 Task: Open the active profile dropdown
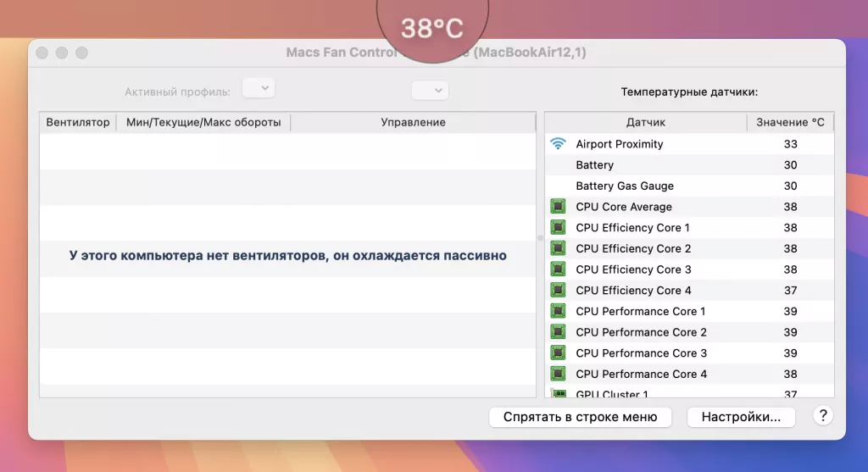[259, 88]
